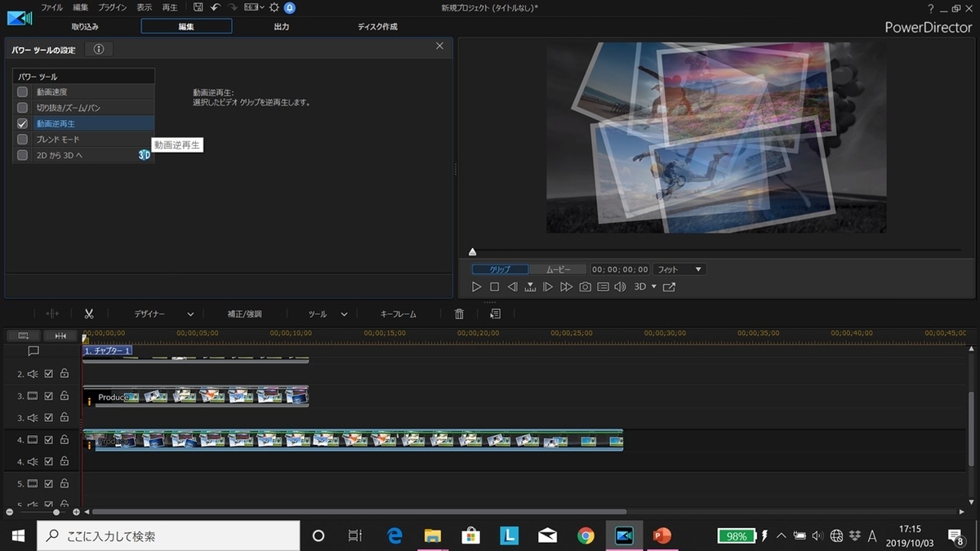Switch to the 取り込み tab
The image size is (980, 551).
pyautogui.click(x=85, y=26)
